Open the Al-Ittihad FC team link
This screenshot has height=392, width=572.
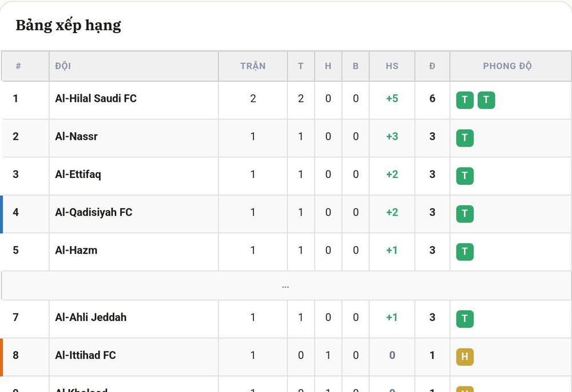click(x=85, y=355)
